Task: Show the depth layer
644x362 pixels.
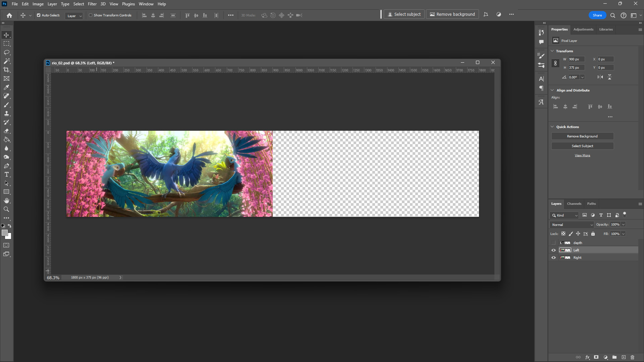Action: click(554, 243)
